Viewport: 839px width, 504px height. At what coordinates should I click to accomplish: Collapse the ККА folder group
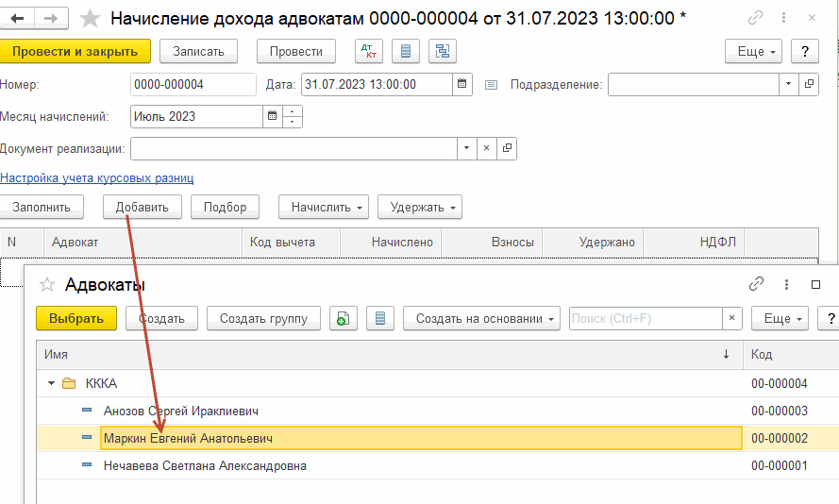(x=52, y=384)
